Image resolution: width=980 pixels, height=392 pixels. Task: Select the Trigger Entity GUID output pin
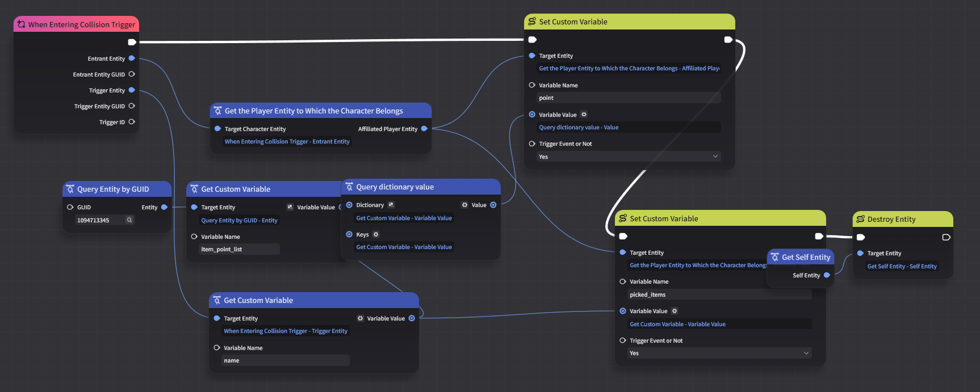point(132,106)
